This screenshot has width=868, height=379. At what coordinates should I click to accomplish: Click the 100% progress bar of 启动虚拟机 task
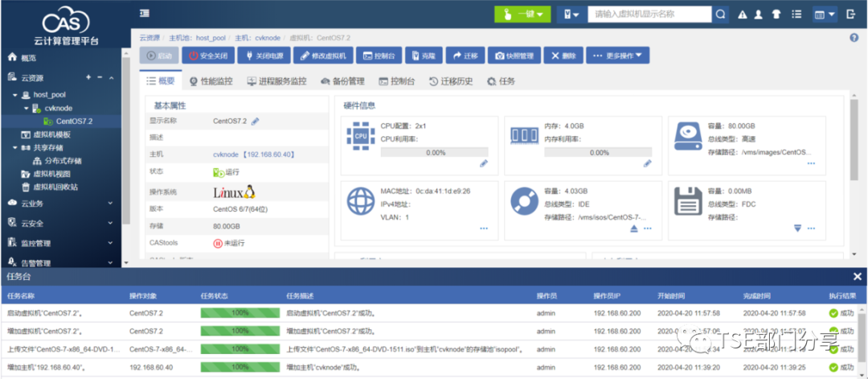point(240,313)
